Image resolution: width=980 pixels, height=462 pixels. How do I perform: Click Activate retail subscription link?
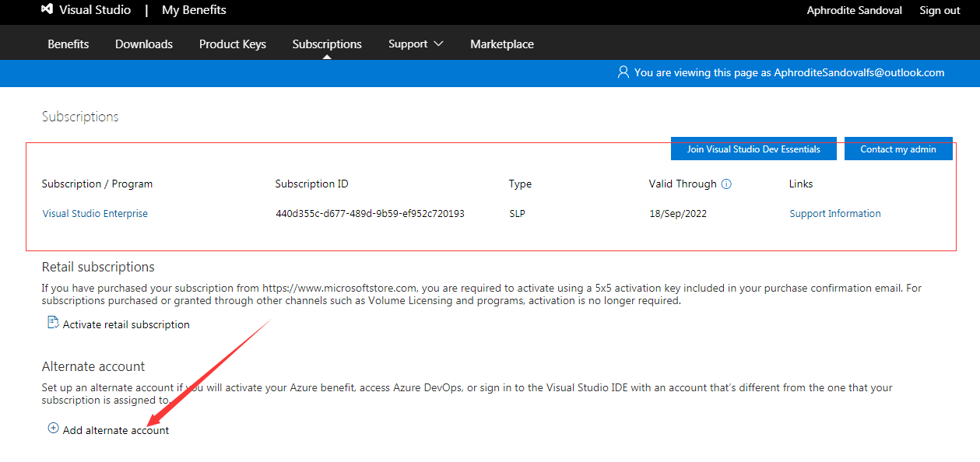126,324
